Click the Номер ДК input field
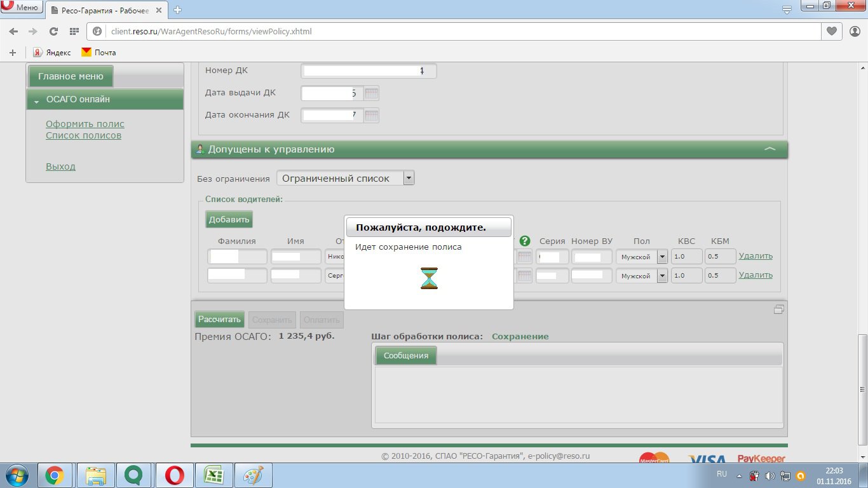Image resolution: width=868 pixels, height=488 pixels. 369,71
